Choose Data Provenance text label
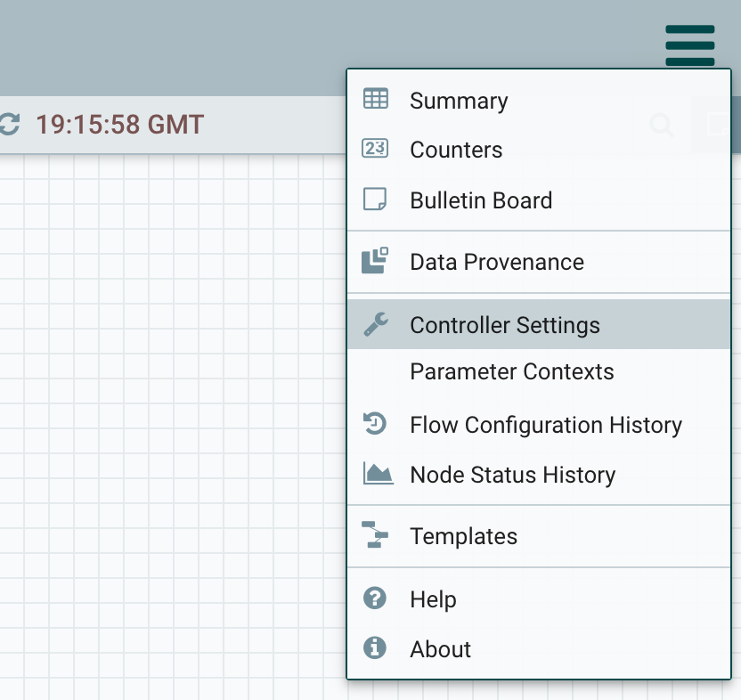This screenshot has width=741, height=700. click(x=497, y=262)
